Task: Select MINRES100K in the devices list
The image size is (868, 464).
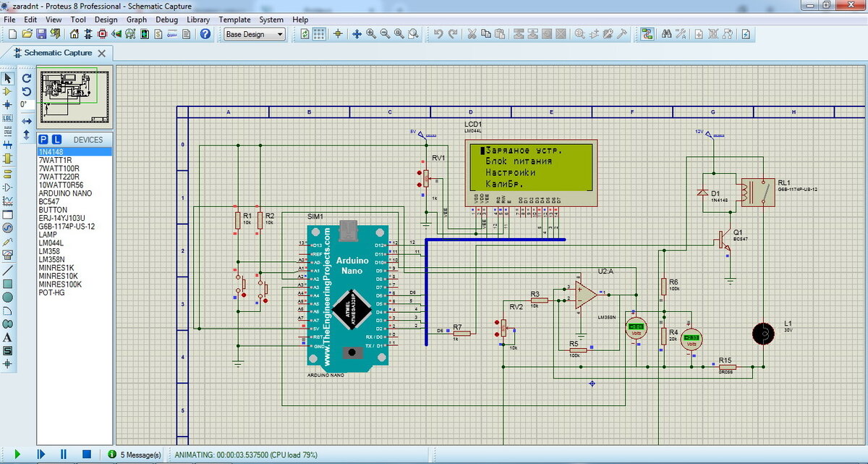Action: [75, 284]
